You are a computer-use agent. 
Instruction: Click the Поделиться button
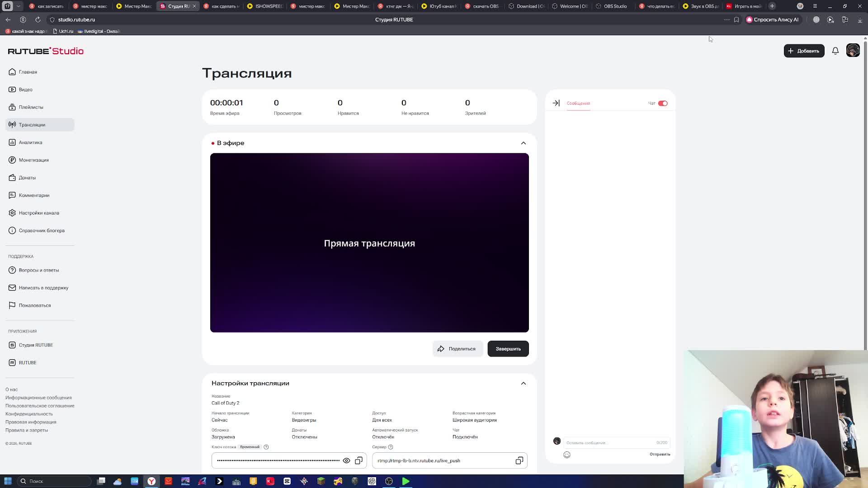(457, 349)
